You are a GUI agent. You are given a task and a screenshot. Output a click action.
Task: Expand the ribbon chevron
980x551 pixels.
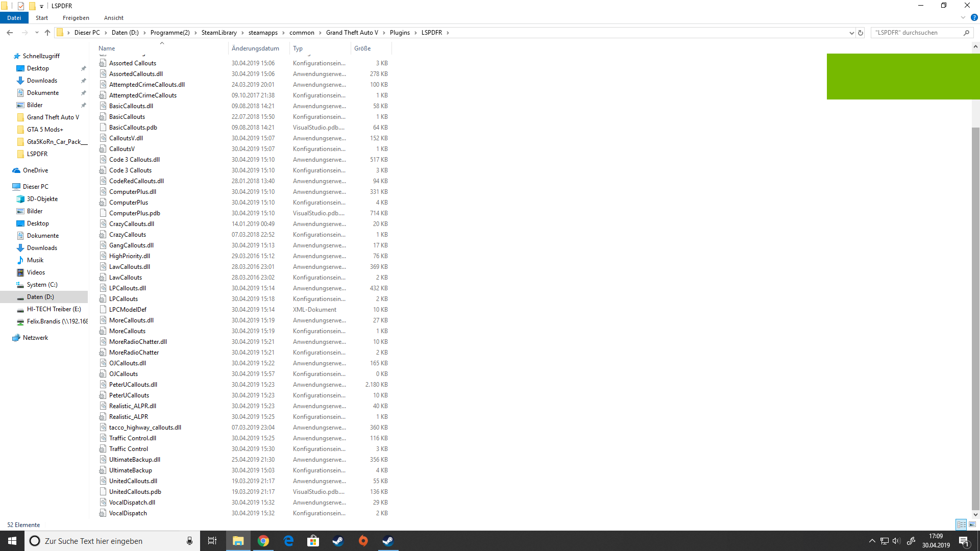(x=963, y=18)
